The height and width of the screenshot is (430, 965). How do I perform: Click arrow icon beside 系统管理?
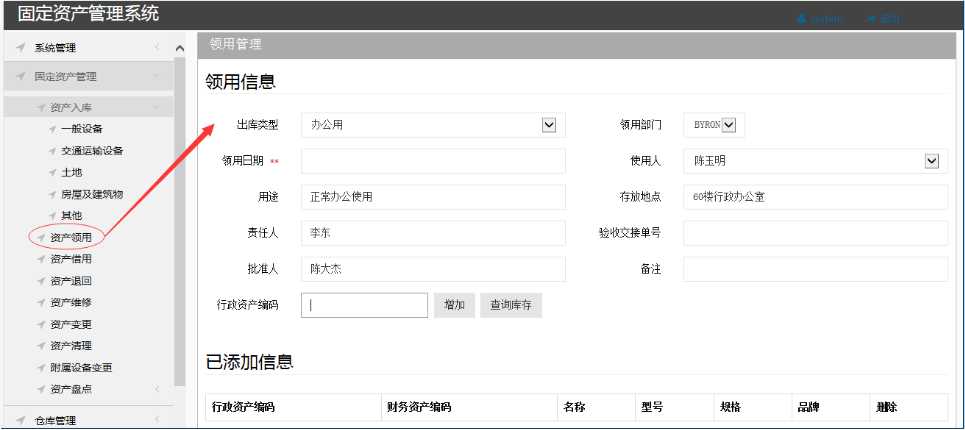(21, 48)
